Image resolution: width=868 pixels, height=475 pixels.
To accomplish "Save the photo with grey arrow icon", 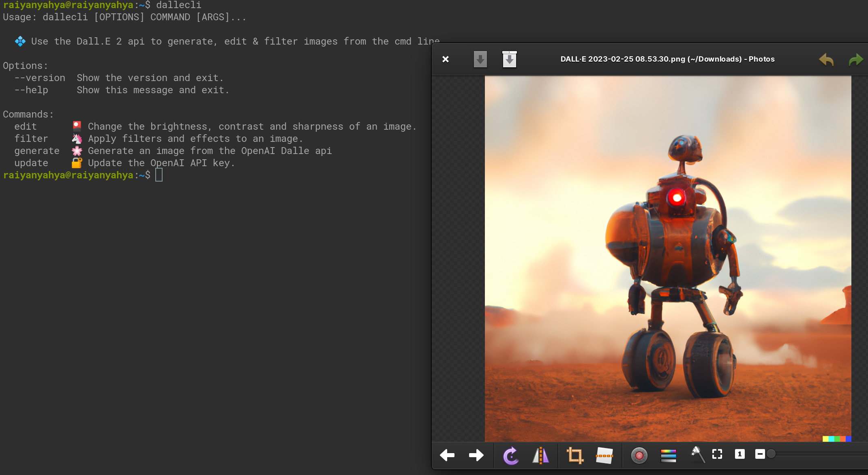I will [x=480, y=60].
